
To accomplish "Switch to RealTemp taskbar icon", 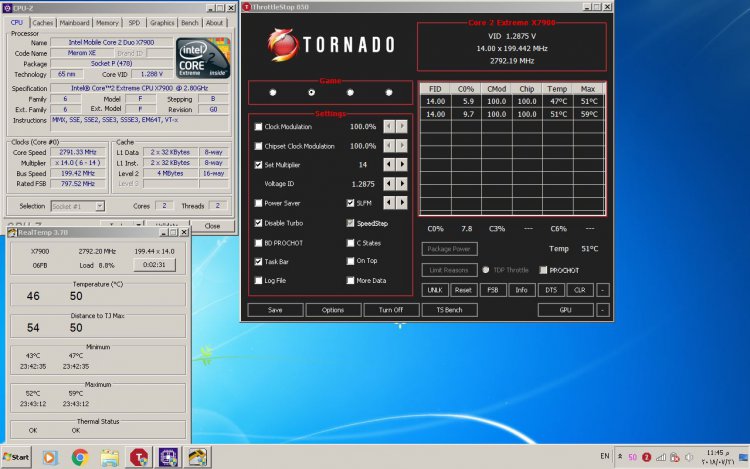I will click(198, 457).
